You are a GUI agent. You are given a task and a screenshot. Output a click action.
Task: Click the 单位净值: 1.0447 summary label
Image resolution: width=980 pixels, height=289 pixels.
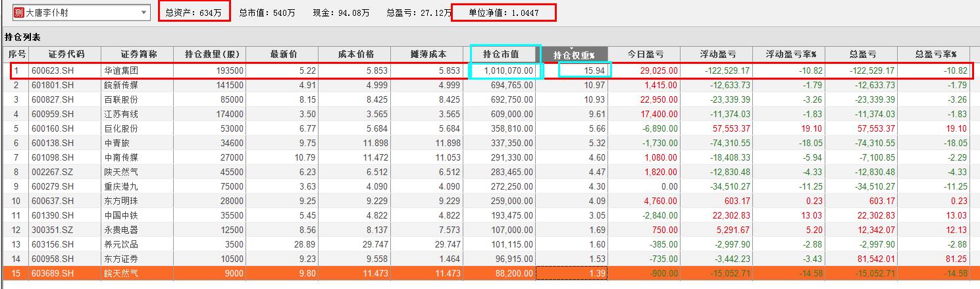pyautogui.click(x=503, y=12)
